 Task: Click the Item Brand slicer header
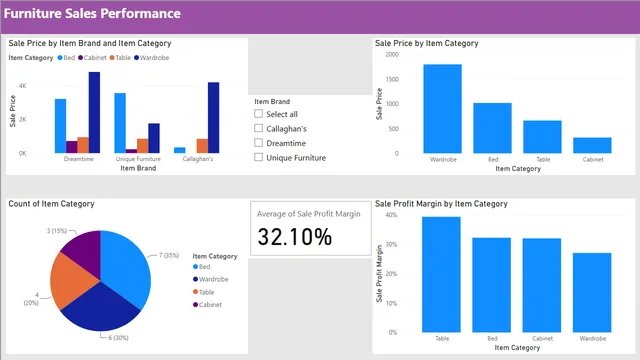click(x=272, y=101)
